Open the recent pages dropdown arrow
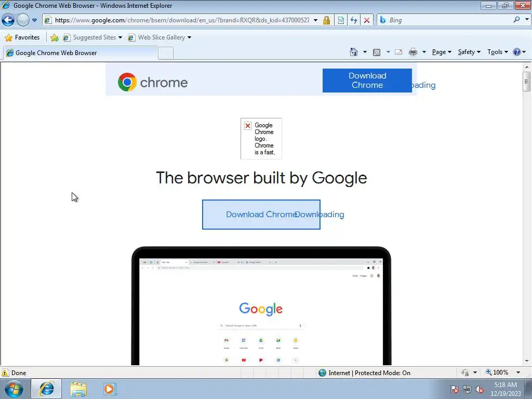Screen dimensions: 532x399 (x=34, y=20)
